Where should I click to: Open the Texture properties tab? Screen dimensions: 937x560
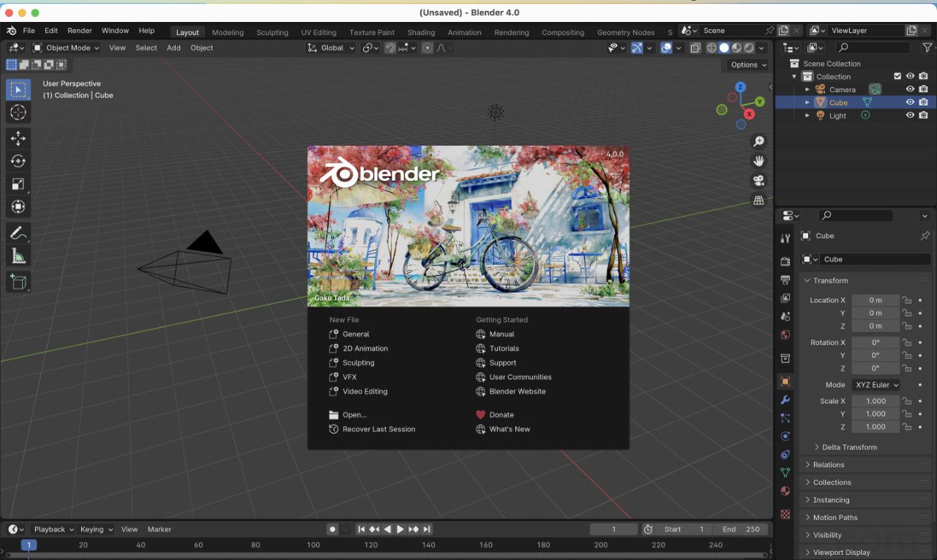785,514
